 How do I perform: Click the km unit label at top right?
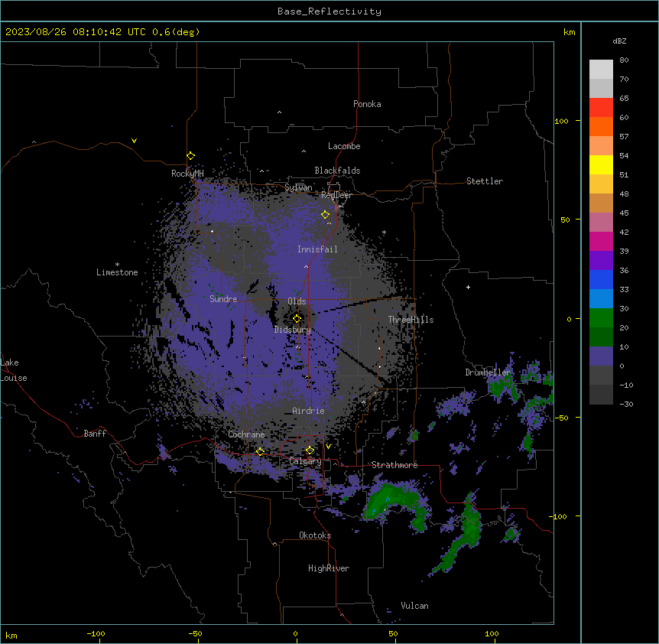point(569,32)
